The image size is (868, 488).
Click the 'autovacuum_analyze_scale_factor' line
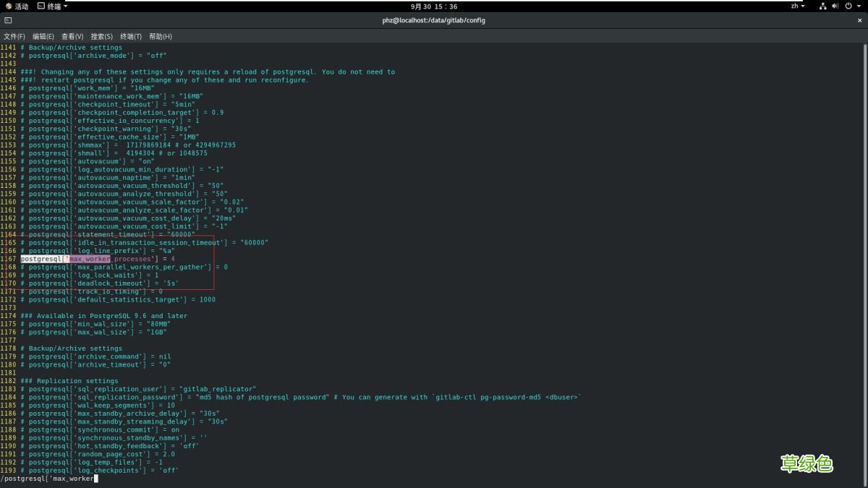(x=135, y=210)
